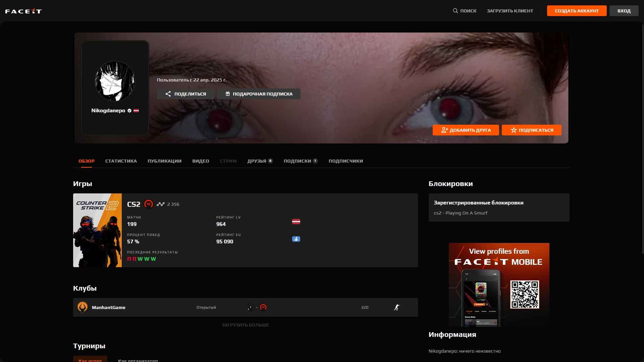Screen dimensions: 644x362
Task: Open the Видео tab
Action: click(201, 161)
